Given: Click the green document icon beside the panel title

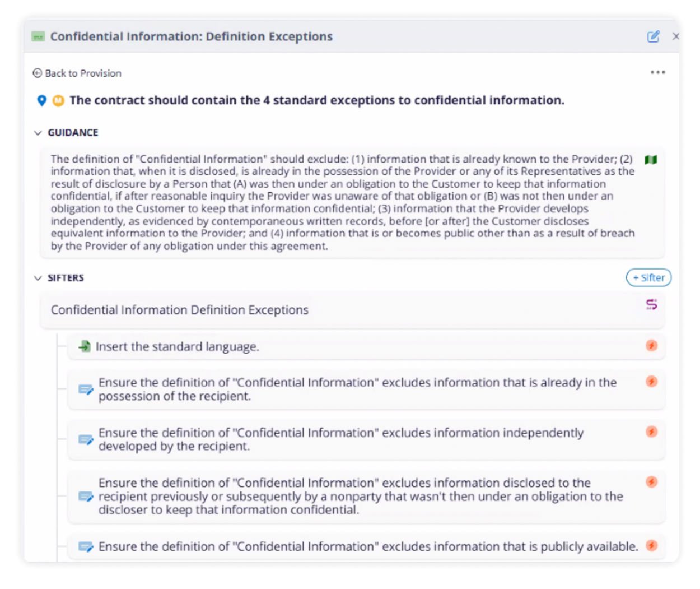Looking at the screenshot, I should click(38, 36).
